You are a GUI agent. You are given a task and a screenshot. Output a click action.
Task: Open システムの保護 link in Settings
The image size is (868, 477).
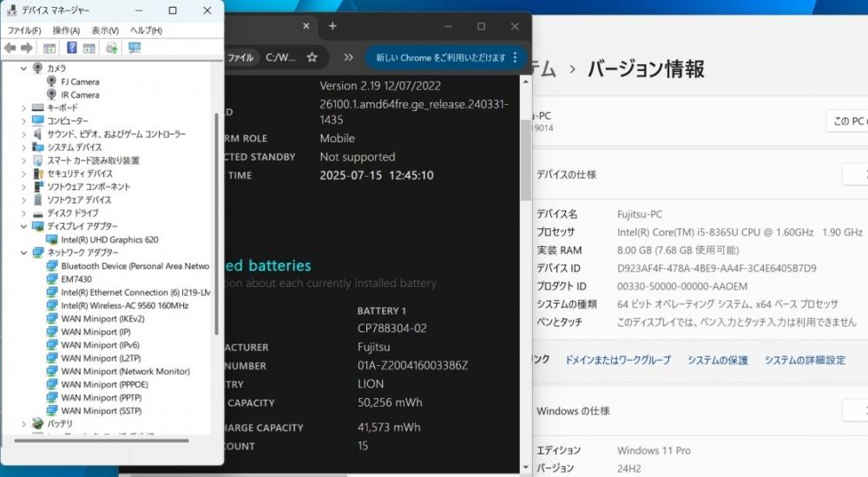click(718, 360)
